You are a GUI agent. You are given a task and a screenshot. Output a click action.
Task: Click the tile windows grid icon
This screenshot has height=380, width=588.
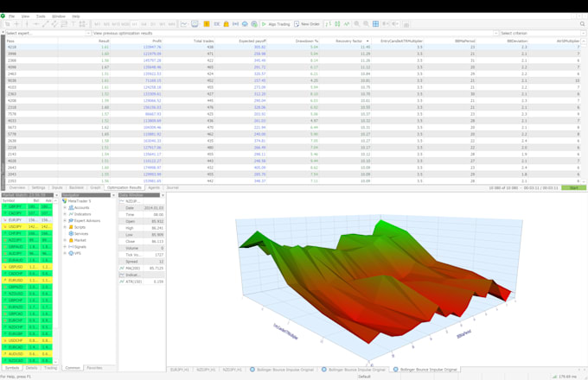376,24
